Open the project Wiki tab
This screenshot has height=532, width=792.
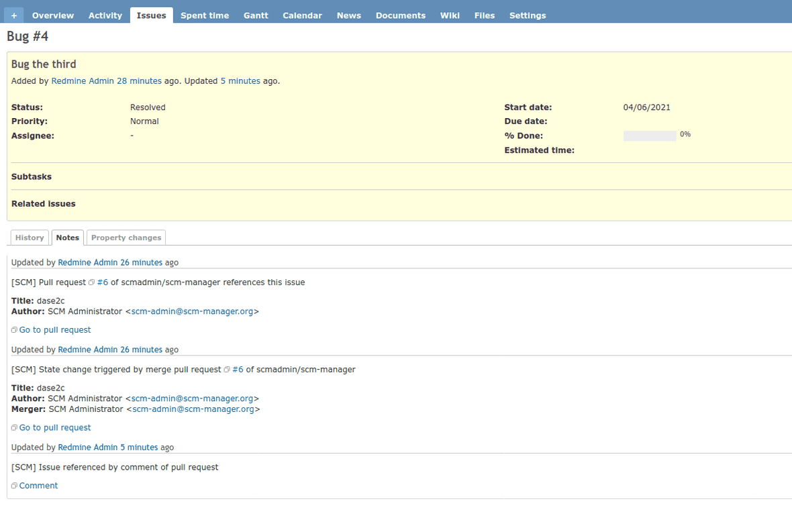(450, 15)
